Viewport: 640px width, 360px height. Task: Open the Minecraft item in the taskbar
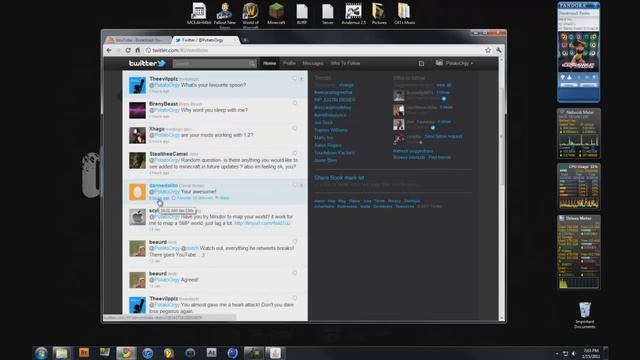(x=253, y=353)
